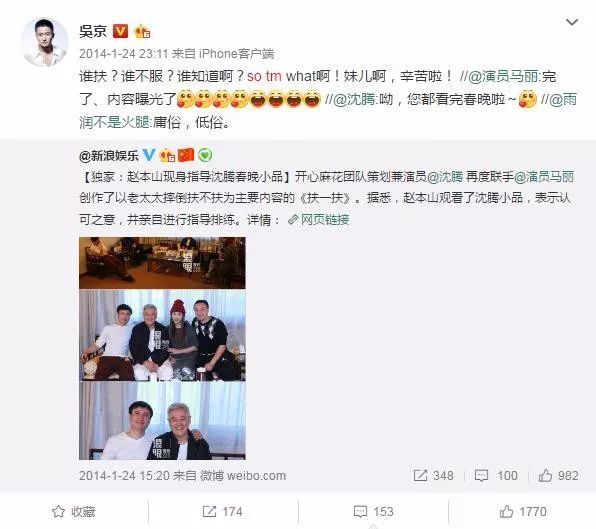
Task: Click the blue V badge of 新浪娱乐
Action: (149, 155)
